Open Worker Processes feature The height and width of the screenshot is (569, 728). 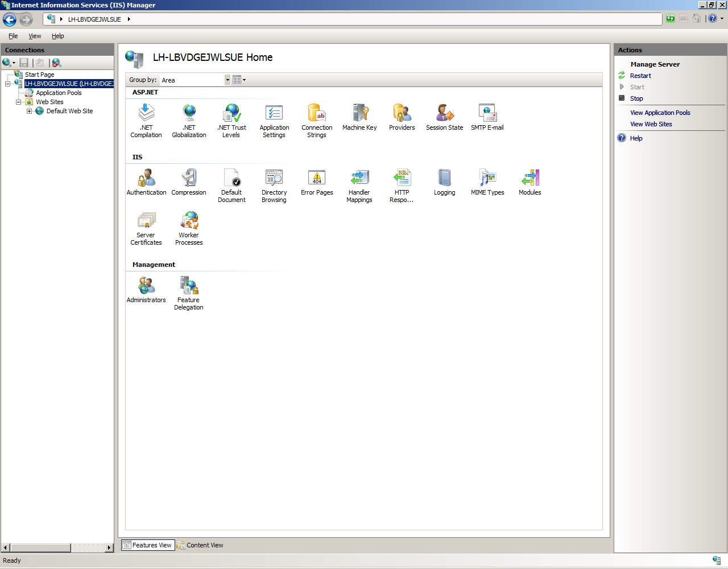pos(189,228)
